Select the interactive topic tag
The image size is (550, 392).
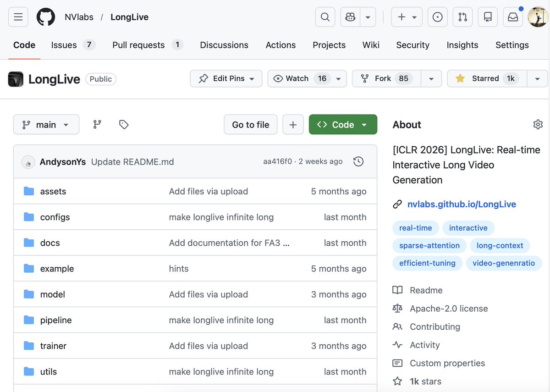click(468, 228)
